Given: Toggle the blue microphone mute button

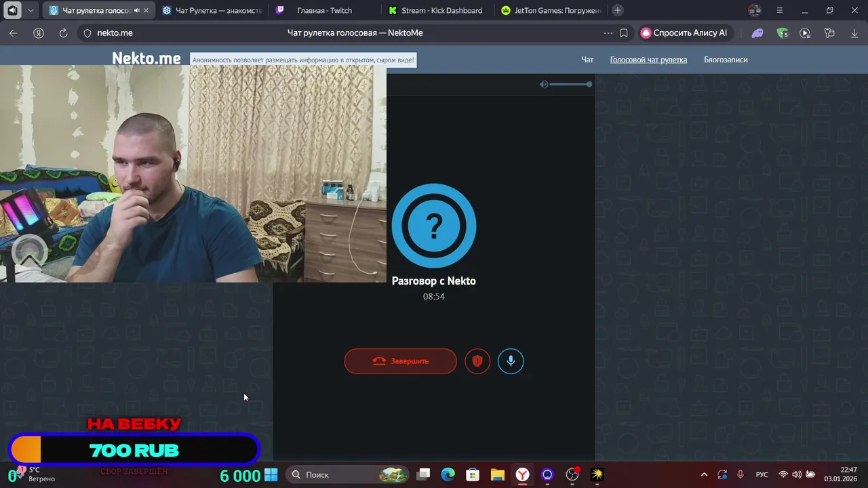Looking at the screenshot, I should 511,361.
